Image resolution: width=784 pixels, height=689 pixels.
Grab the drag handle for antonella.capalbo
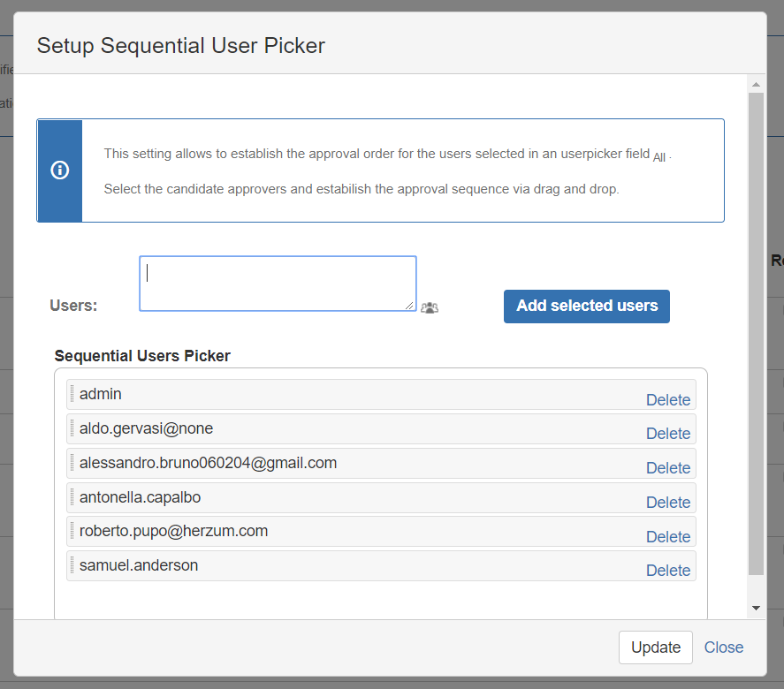[72, 497]
